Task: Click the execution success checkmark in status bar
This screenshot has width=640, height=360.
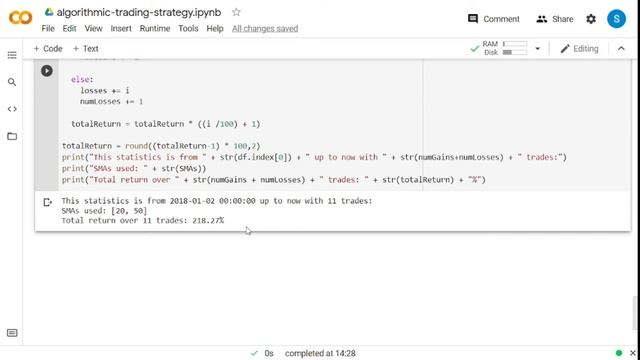Action: pyautogui.click(x=254, y=353)
